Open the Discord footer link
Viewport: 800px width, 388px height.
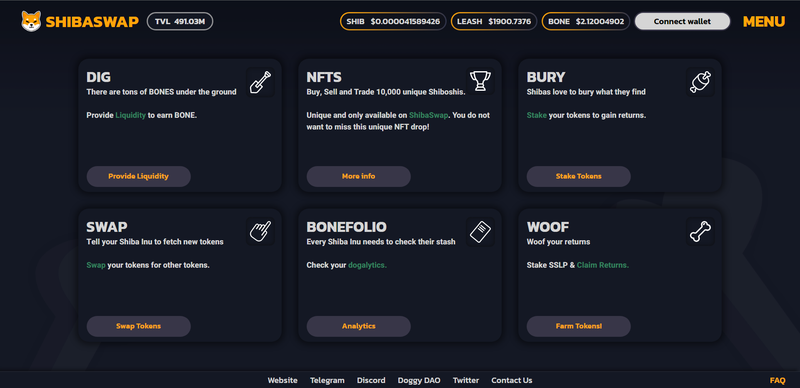point(371,380)
